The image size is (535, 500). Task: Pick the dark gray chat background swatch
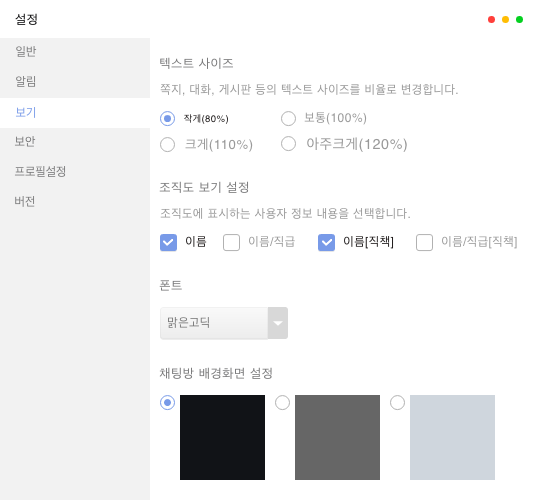pos(337,437)
